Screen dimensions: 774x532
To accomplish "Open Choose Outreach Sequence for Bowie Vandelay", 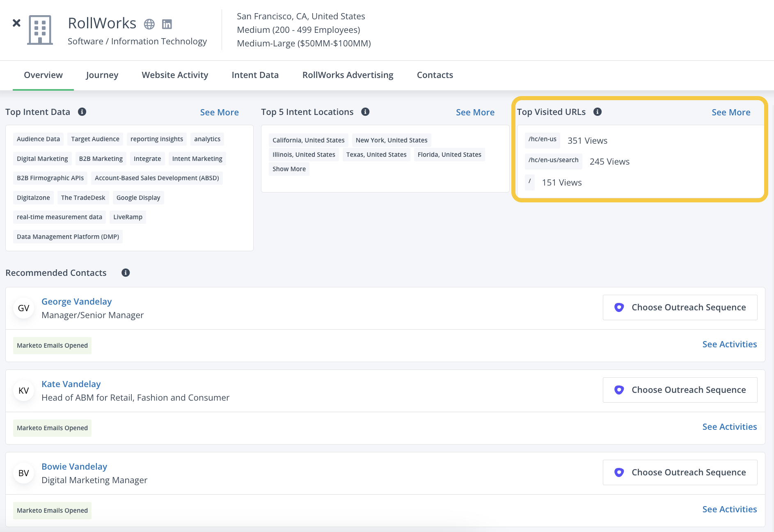I will (x=680, y=472).
